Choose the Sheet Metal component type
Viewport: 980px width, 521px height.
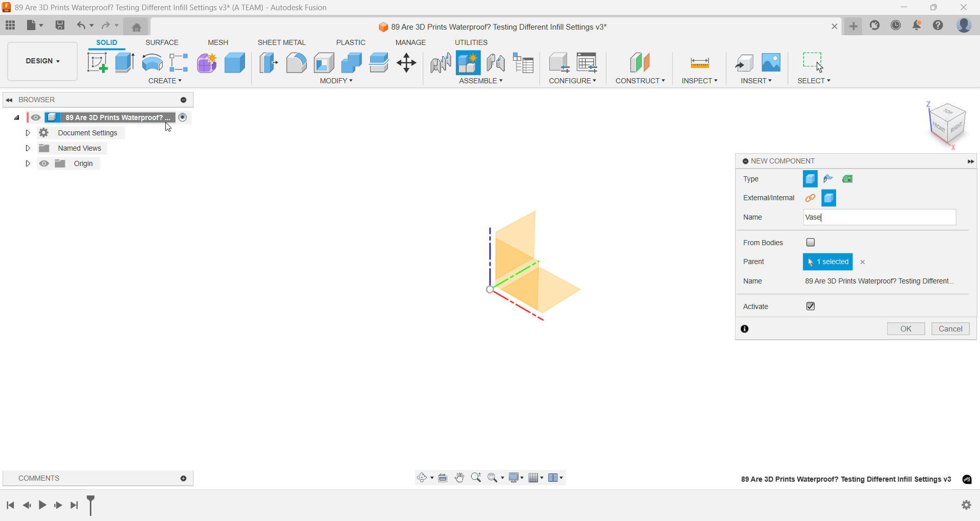828,179
